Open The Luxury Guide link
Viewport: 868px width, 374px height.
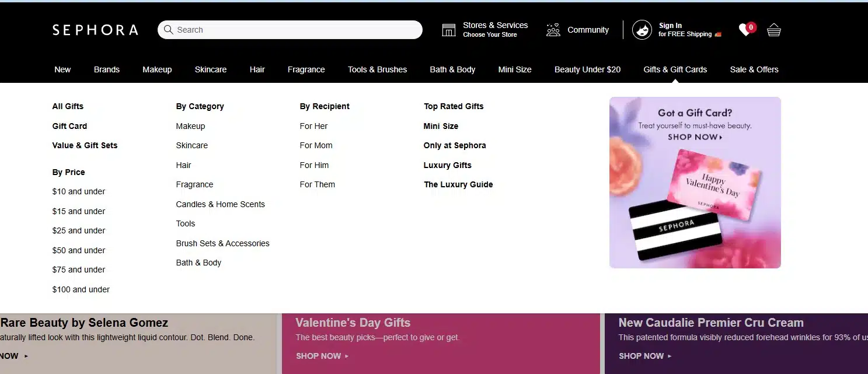point(458,184)
